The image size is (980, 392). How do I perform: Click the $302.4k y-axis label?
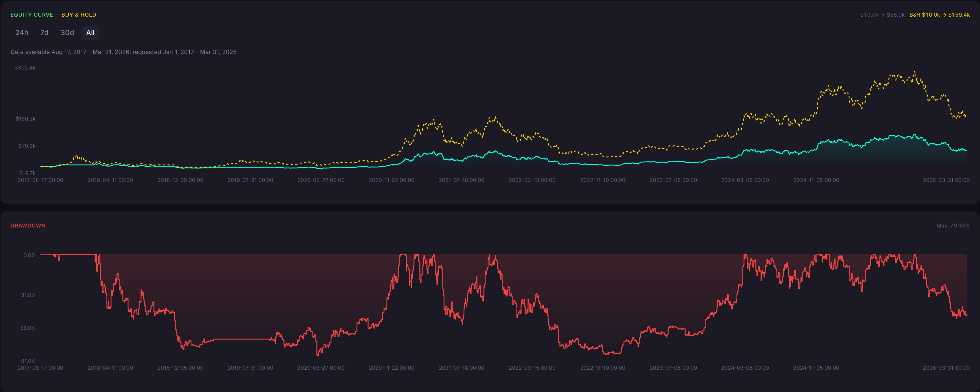pyautogui.click(x=25, y=68)
